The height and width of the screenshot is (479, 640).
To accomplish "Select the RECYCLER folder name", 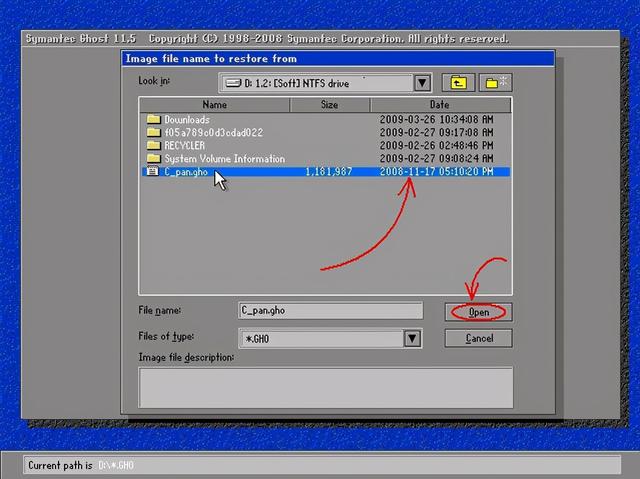I will pos(184,146).
